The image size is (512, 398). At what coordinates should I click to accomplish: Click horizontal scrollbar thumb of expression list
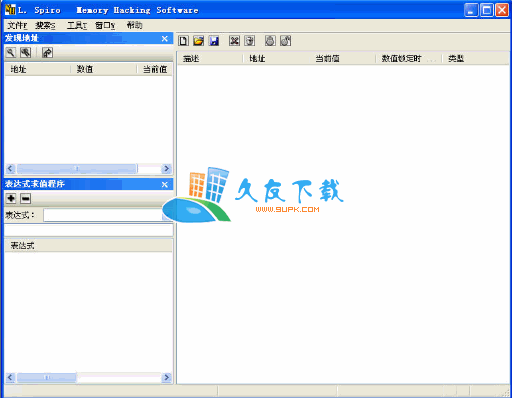coord(47,378)
